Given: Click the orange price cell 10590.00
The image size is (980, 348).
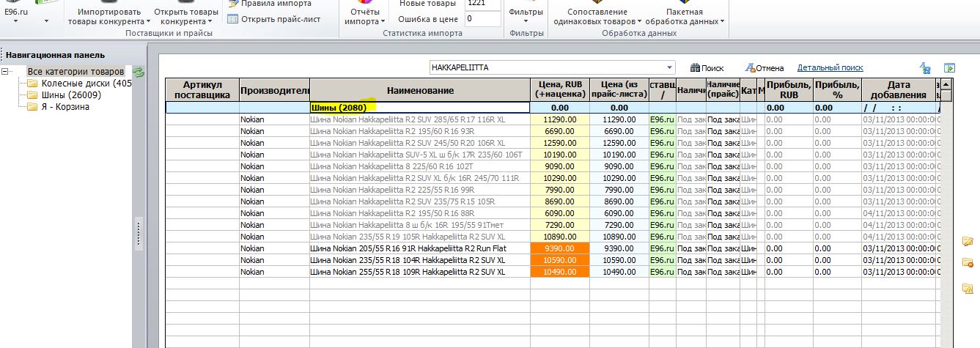Looking at the screenshot, I should (560, 260).
